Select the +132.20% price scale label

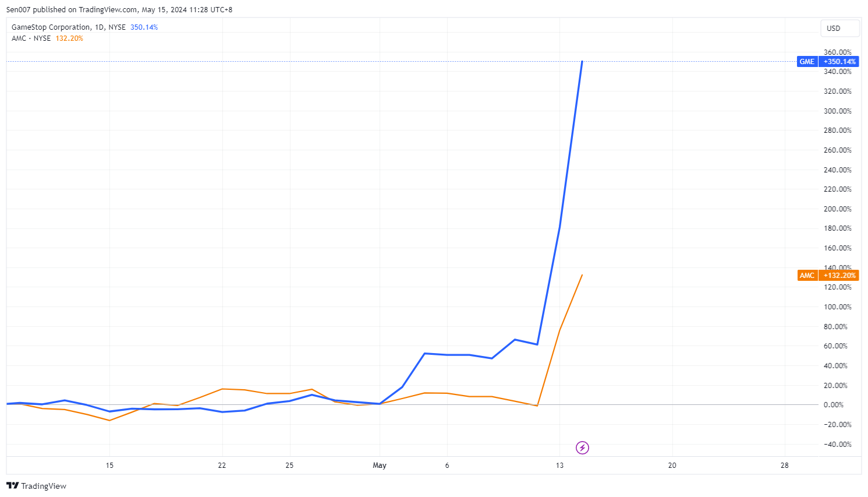pos(839,276)
